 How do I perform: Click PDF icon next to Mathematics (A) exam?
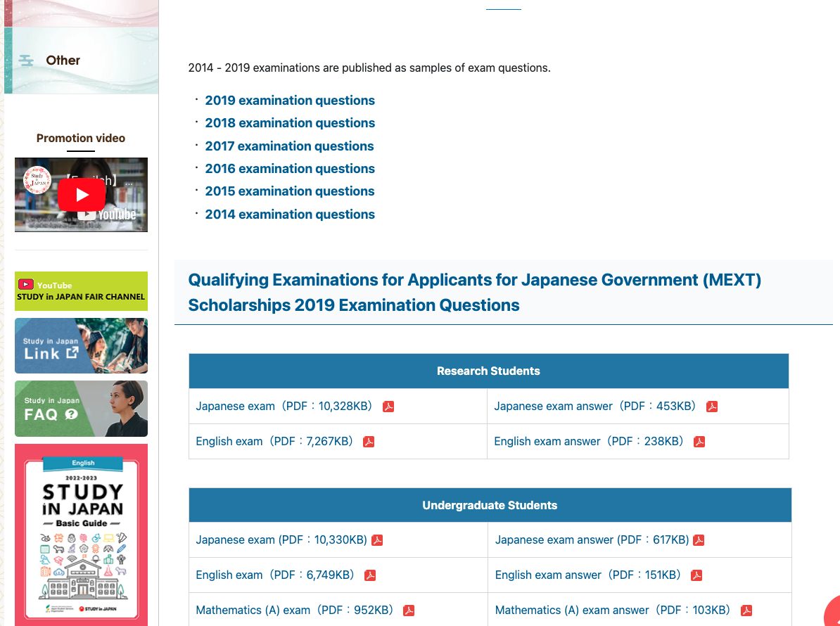click(x=409, y=611)
